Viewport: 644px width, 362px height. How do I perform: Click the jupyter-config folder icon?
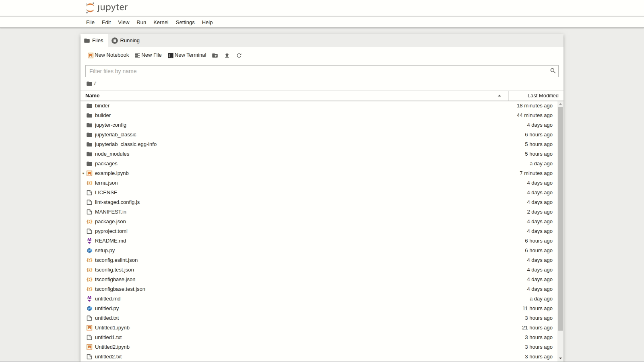pyautogui.click(x=89, y=125)
